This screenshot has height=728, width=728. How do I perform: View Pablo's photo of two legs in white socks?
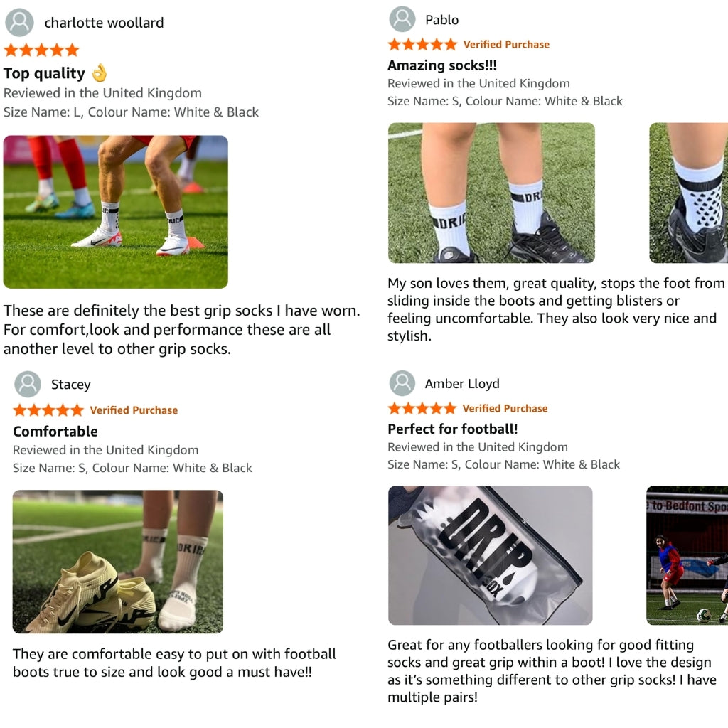(x=491, y=193)
